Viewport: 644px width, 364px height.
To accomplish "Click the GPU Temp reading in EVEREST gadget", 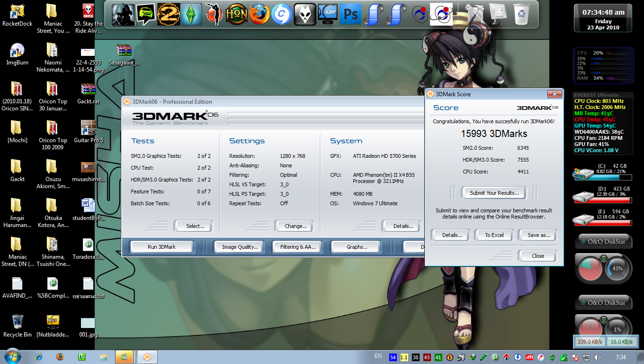I will pyautogui.click(x=595, y=126).
